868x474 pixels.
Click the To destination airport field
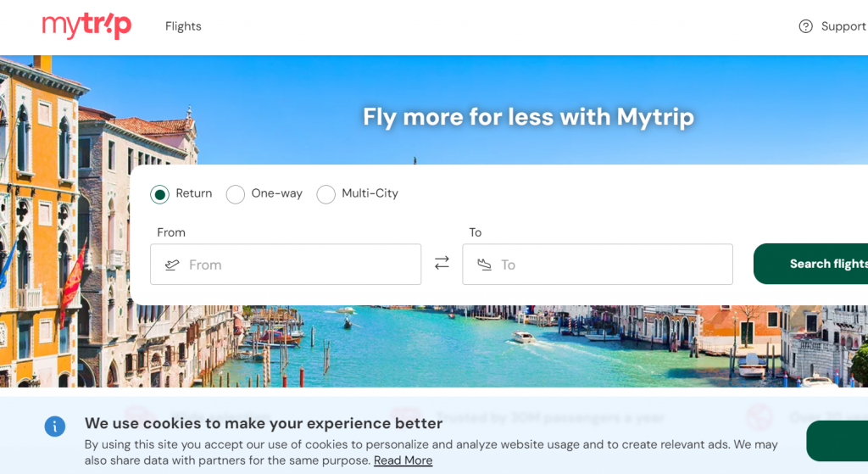(598, 265)
